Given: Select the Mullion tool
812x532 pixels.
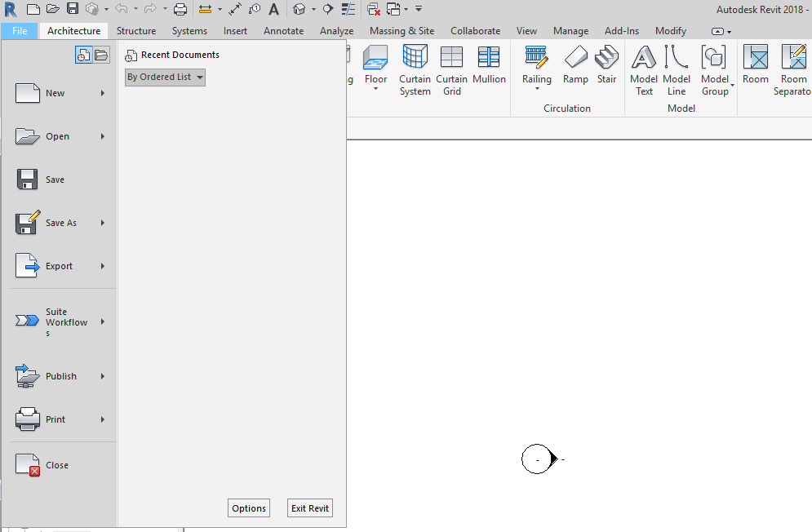Looking at the screenshot, I should pos(489,64).
